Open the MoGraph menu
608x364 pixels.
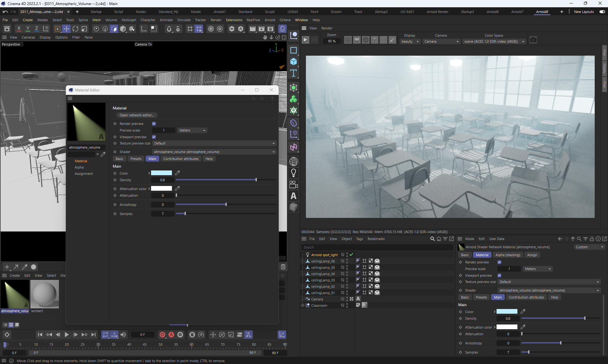coord(129,20)
